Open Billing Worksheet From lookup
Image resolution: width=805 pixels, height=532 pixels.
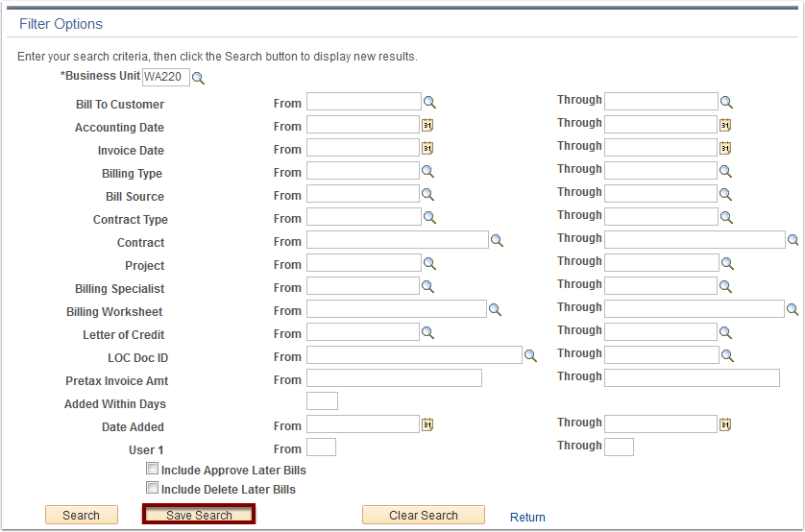(495, 310)
